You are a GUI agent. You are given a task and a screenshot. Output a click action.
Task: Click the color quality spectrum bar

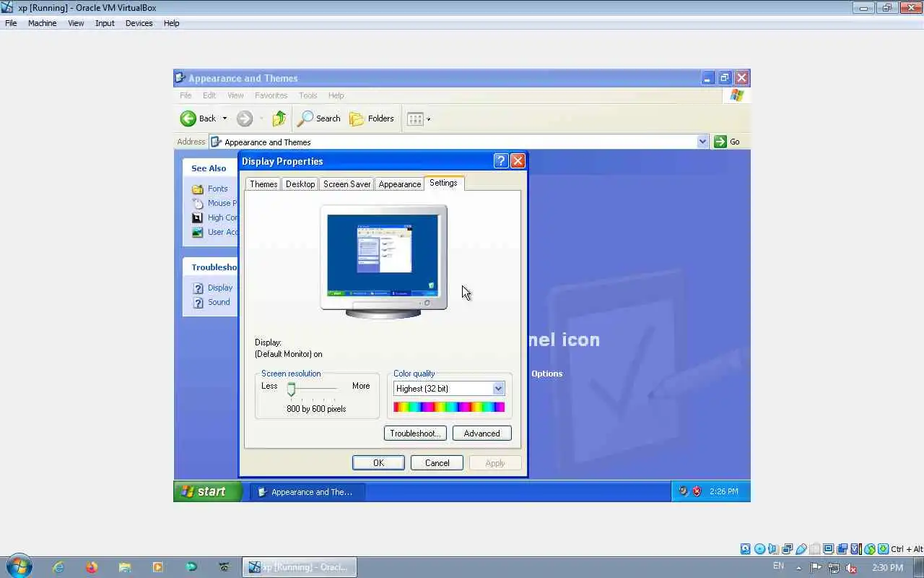point(449,407)
